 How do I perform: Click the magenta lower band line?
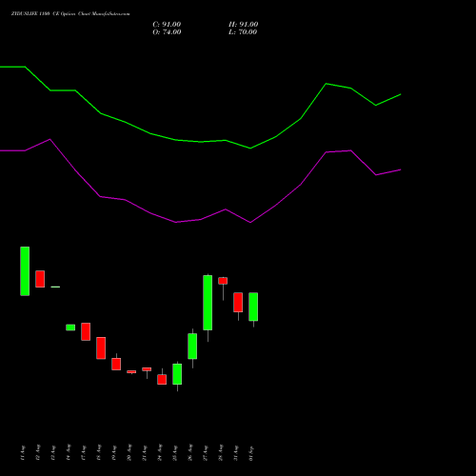point(201,219)
